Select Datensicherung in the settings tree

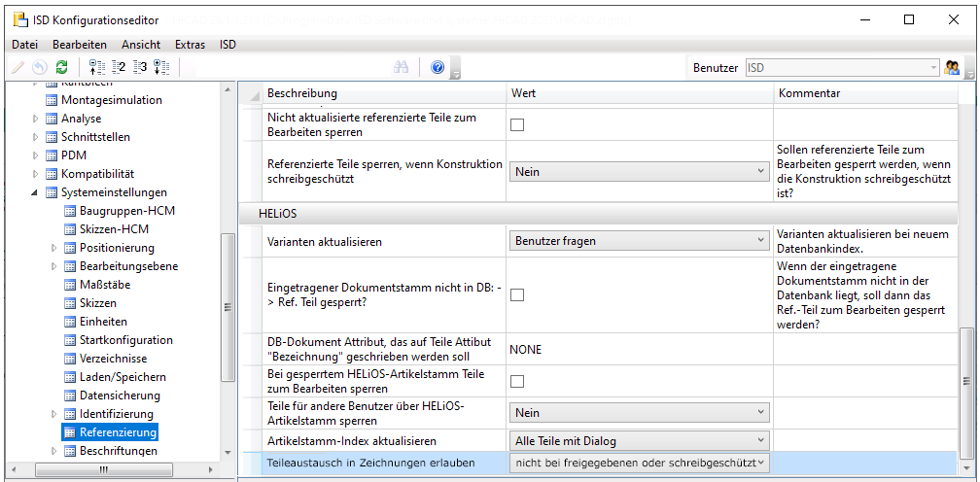[x=120, y=396]
